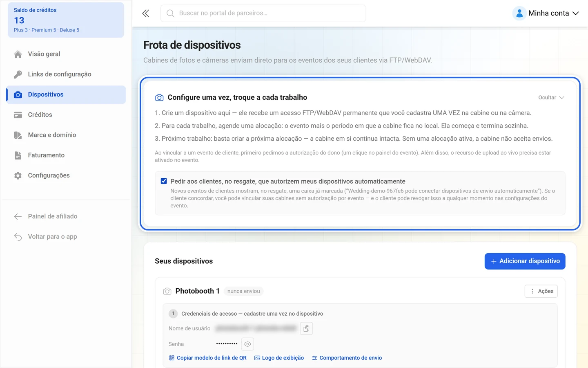Open the Ações menu for Photobooth 1
588x368 pixels.
click(541, 291)
